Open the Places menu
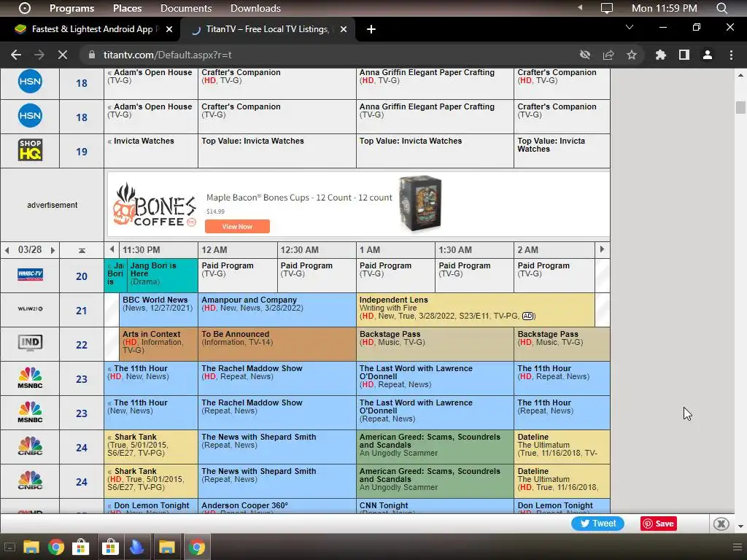The height and width of the screenshot is (560, 747). click(x=127, y=8)
